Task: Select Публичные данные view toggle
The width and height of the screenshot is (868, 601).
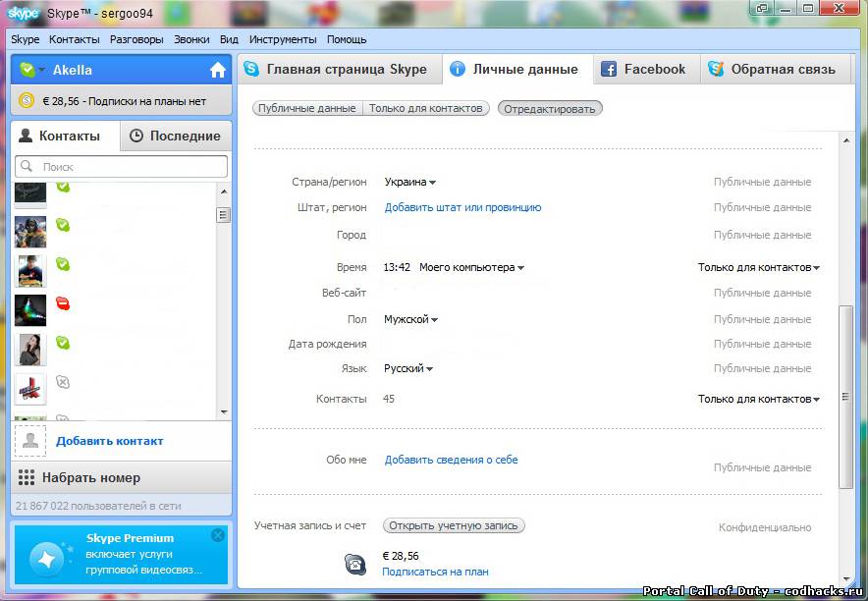Action: [x=307, y=108]
